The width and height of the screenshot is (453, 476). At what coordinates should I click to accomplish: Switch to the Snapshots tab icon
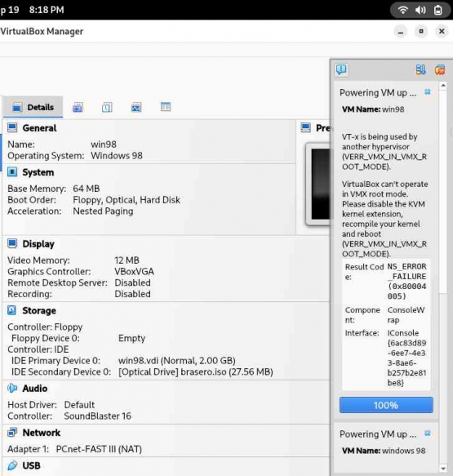pyautogui.click(x=78, y=107)
